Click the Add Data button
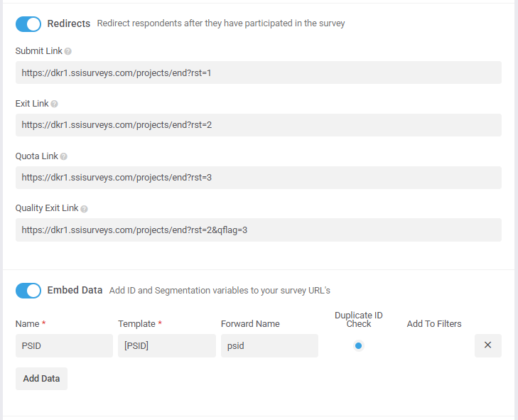Screen dimensions: 518x420 pyautogui.click(x=41, y=379)
